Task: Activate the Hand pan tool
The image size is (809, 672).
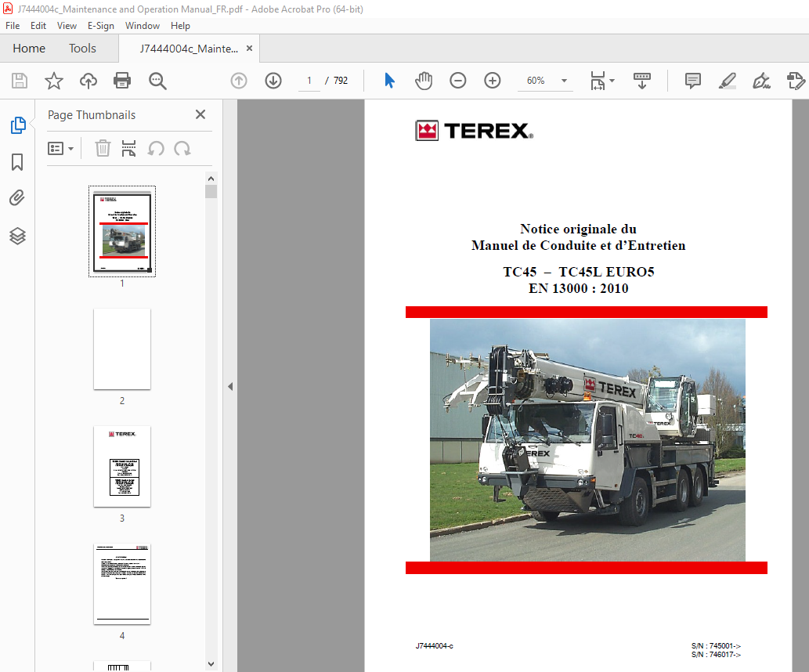Action: (424, 81)
